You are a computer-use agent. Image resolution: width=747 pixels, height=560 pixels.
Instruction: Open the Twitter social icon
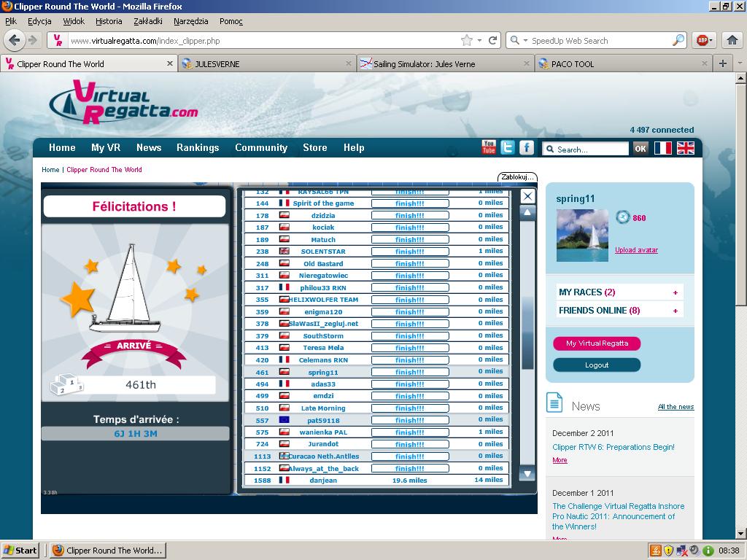coord(508,147)
